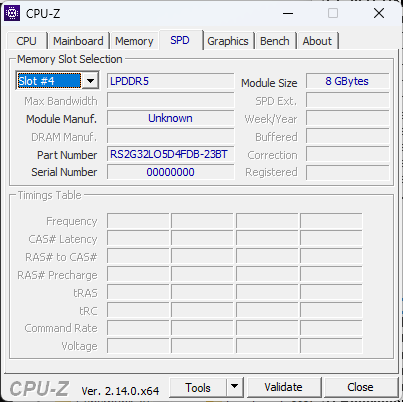
Task: Click the active SPD tab
Action: pyautogui.click(x=180, y=40)
